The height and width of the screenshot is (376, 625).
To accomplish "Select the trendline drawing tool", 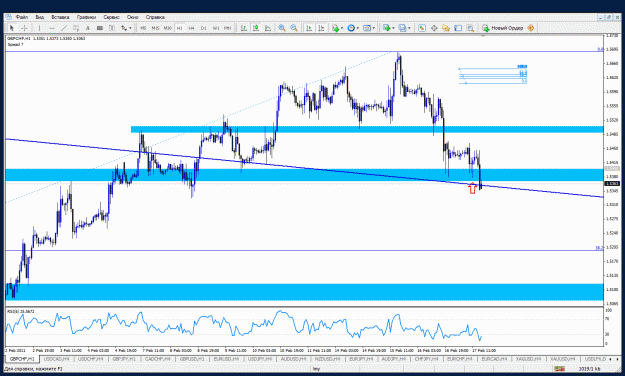I will pyautogui.click(x=63, y=28).
